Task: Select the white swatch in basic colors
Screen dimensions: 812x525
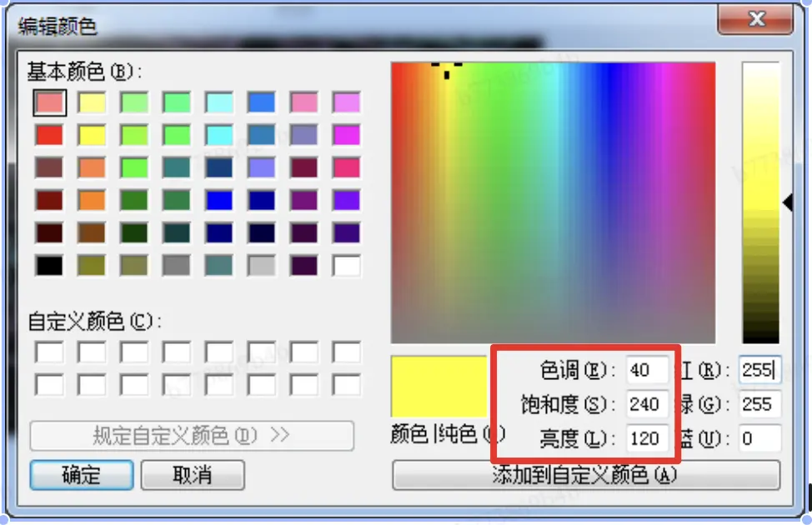Action: (347, 264)
